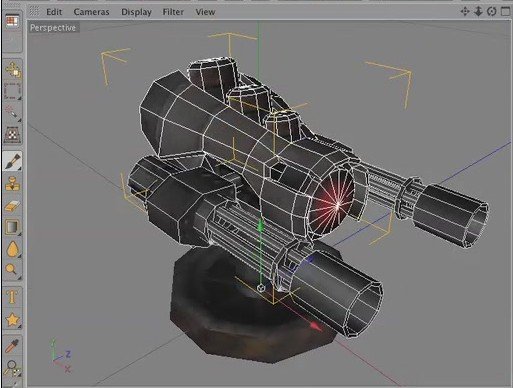Viewport: 513px width, 388px height.
Task: Click the XYZ axis orientation indicator
Action: click(x=61, y=355)
